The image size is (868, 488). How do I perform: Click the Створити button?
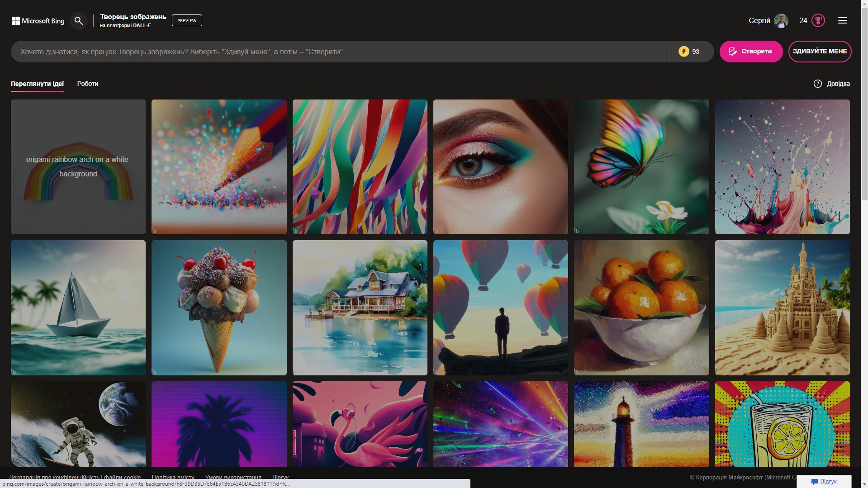tap(751, 52)
